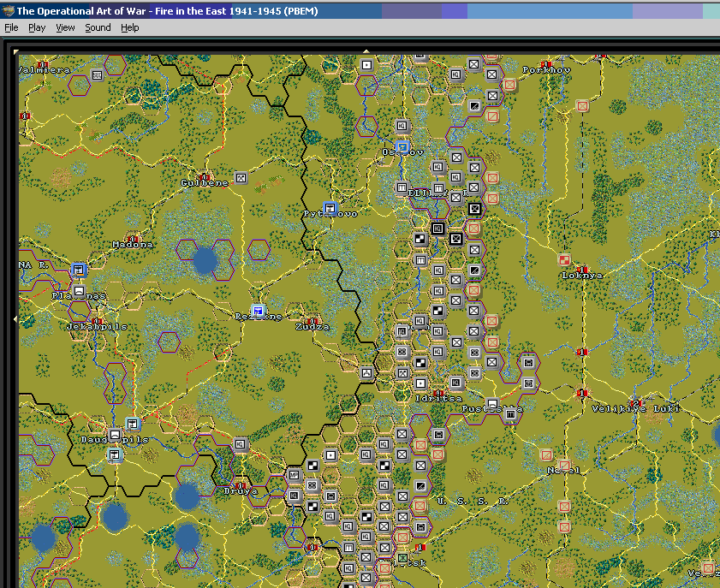Screen dimensions: 720x588
Task: Select the red counter on Nevel
Action: tap(564, 465)
